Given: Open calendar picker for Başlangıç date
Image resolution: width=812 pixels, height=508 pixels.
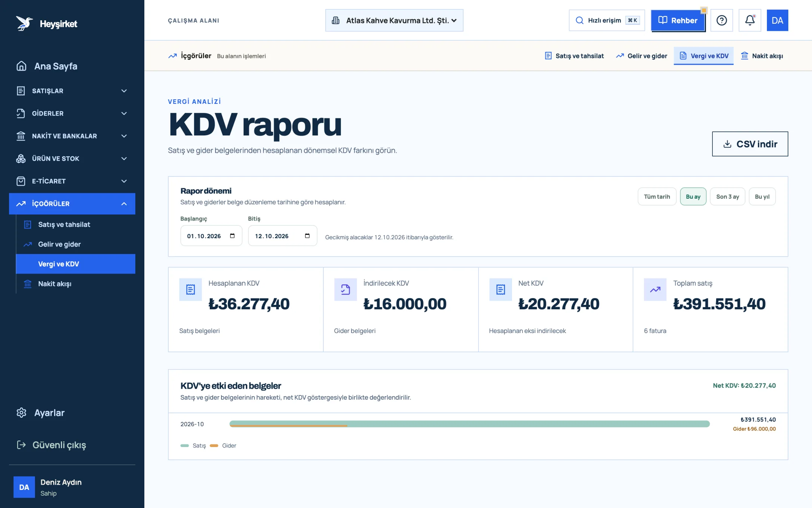Looking at the screenshot, I should point(232,236).
